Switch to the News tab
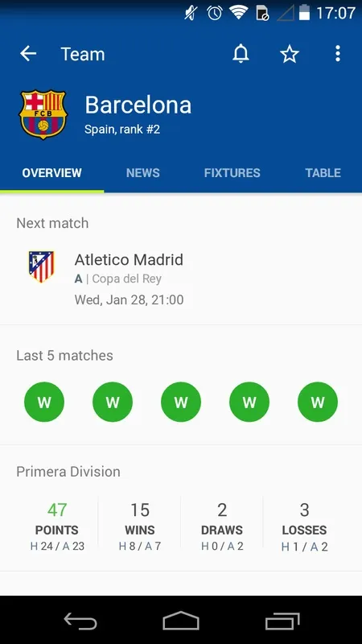 point(143,173)
